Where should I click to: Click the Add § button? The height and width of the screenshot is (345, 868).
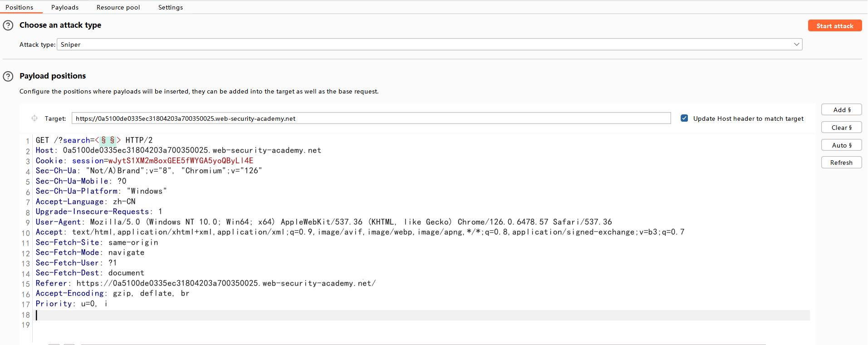point(841,110)
